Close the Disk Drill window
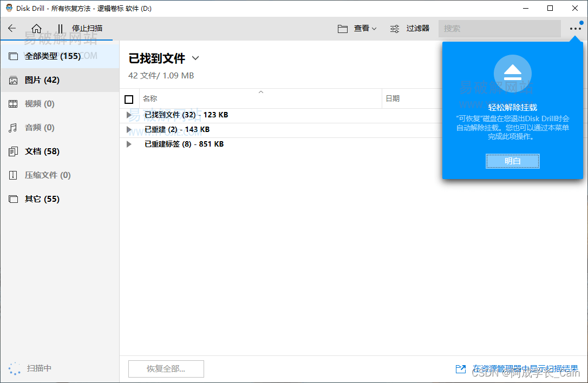This screenshot has width=588, height=383. (575, 8)
